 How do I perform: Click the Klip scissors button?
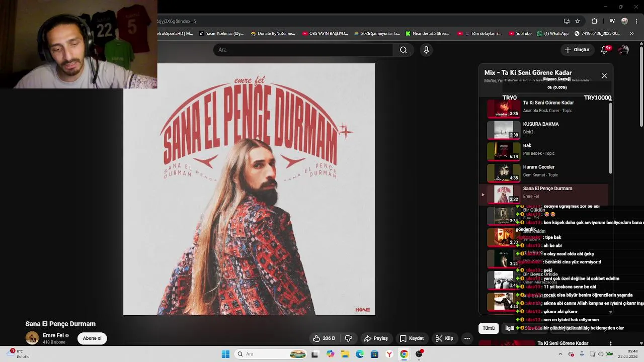point(444,338)
